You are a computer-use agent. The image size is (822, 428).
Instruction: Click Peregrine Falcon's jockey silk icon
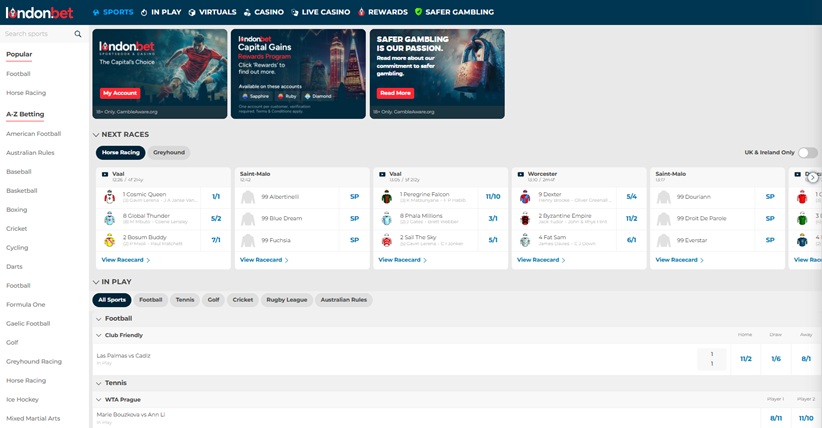[387, 197]
